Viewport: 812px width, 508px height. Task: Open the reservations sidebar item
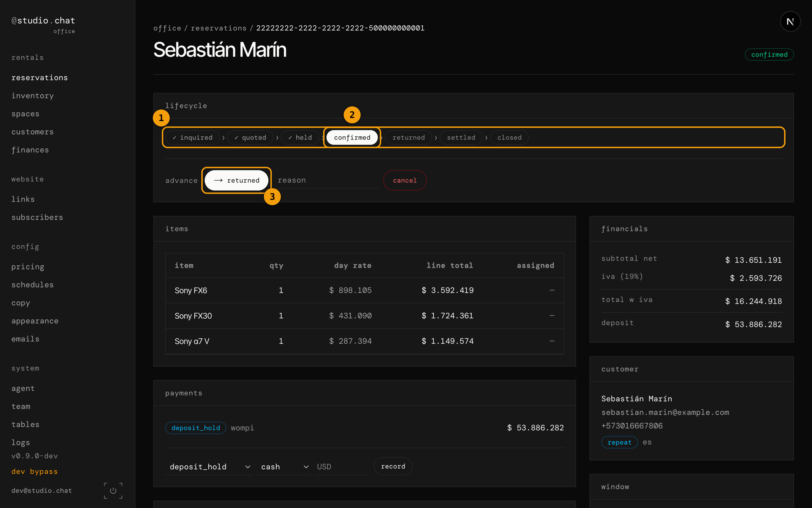pos(39,78)
